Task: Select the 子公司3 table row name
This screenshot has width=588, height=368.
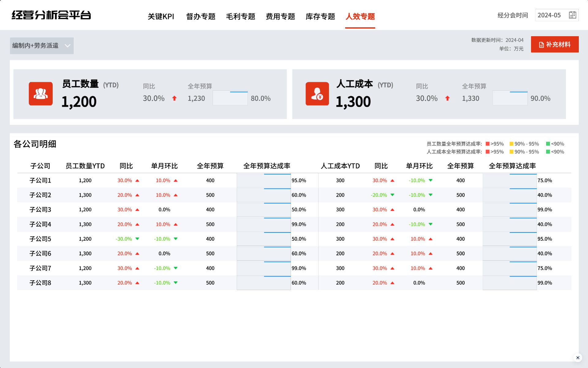Action: point(40,210)
